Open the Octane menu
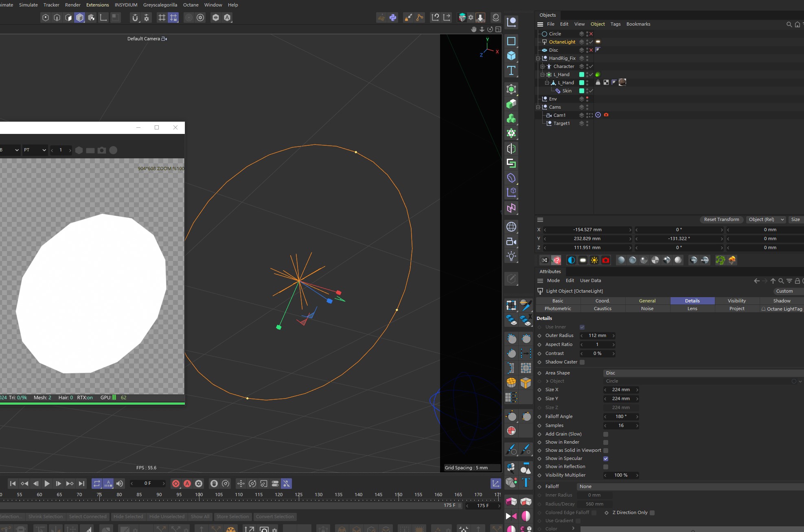The height and width of the screenshot is (532, 804). click(191, 5)
